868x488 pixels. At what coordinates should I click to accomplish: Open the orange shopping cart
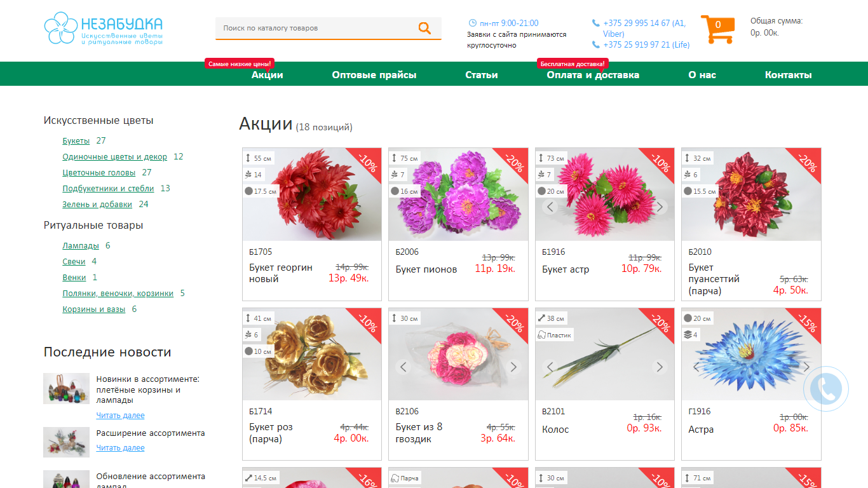click(x=717, y=29)
